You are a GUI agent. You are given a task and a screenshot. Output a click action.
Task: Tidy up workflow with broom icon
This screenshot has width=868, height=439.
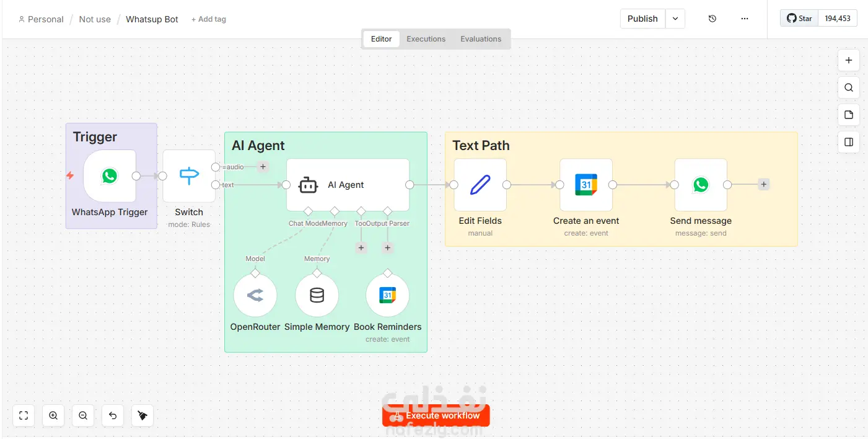(142, 415)
